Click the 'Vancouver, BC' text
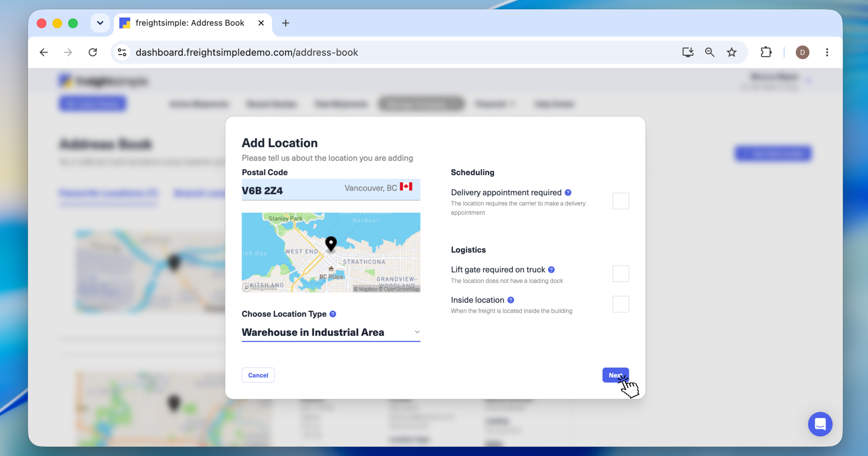The width and height of the screenshot is (868, 456). tap(371, 188)
